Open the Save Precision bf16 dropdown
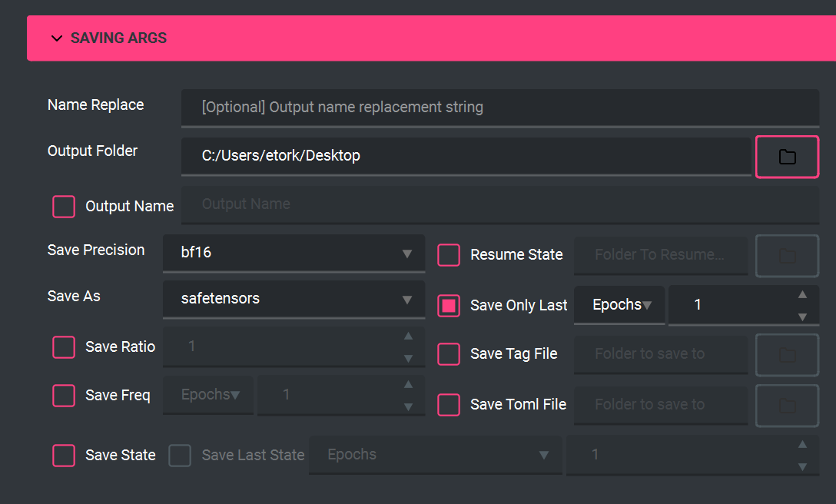The width and height of the screenshot is (836, 504). [x=294, y=253]
